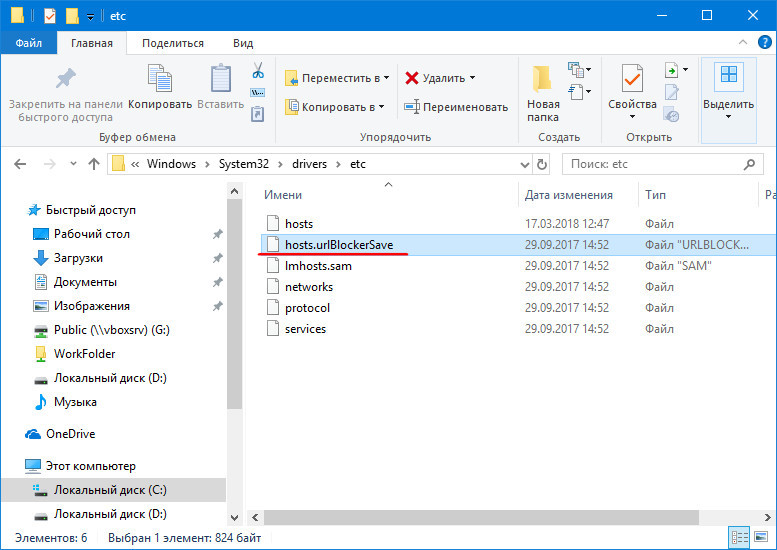Open the Файл tab
The height and width of the screenshot is (550, 777).
29,43
